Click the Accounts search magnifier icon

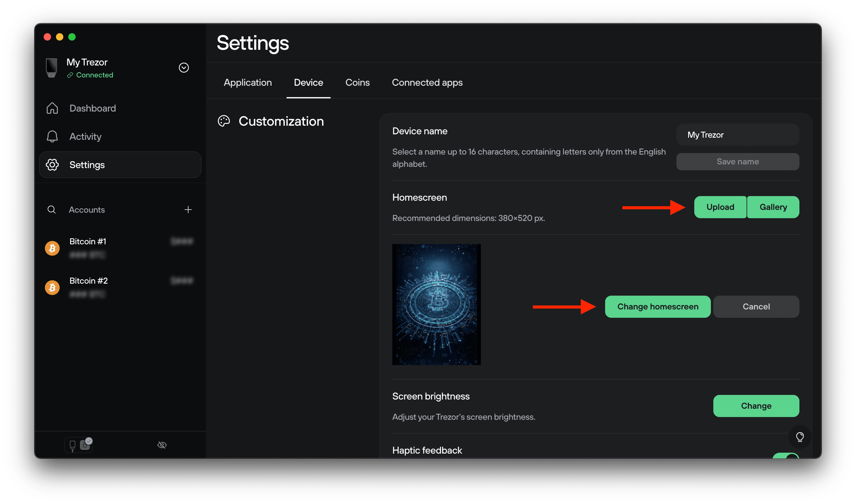(x=52, y=210)
